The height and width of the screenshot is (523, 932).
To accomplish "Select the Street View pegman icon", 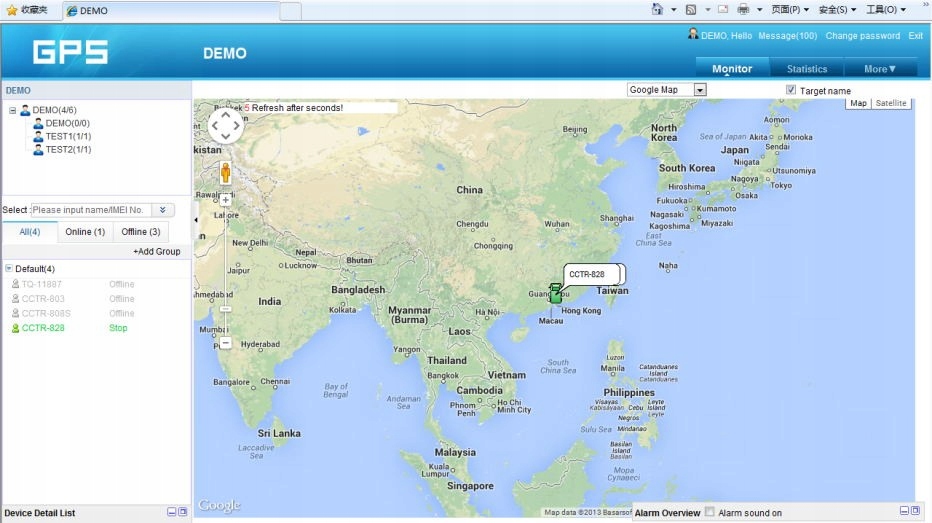I will pyautogui.click(x=225, y=173).
